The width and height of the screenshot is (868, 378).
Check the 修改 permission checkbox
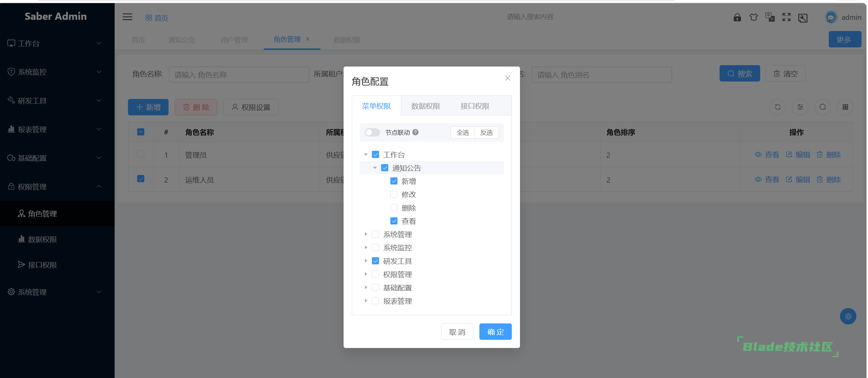coord(394,194)
